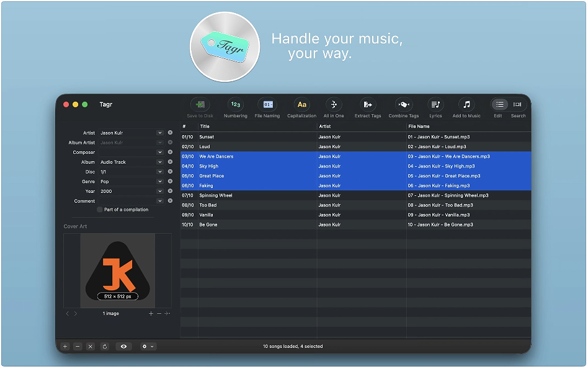Select the Be Gone row
The width and height of the screenshot is (588, 369).
355,225
